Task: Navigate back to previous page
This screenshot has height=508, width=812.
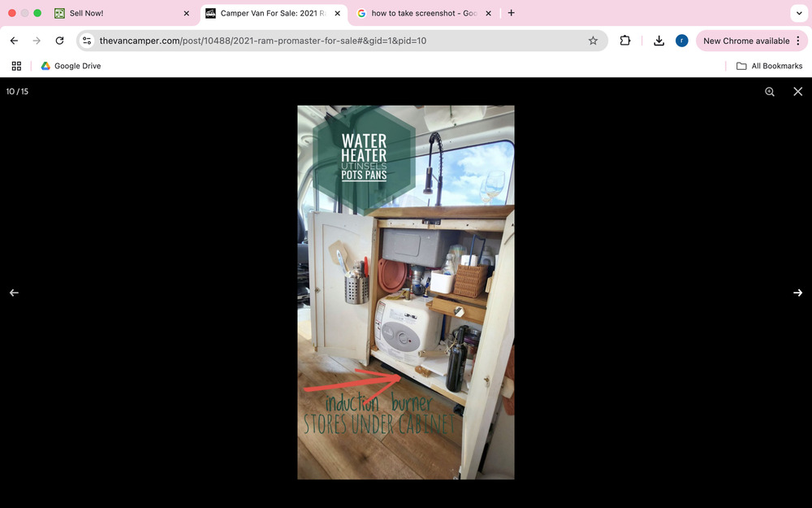Action: (14, 41)
